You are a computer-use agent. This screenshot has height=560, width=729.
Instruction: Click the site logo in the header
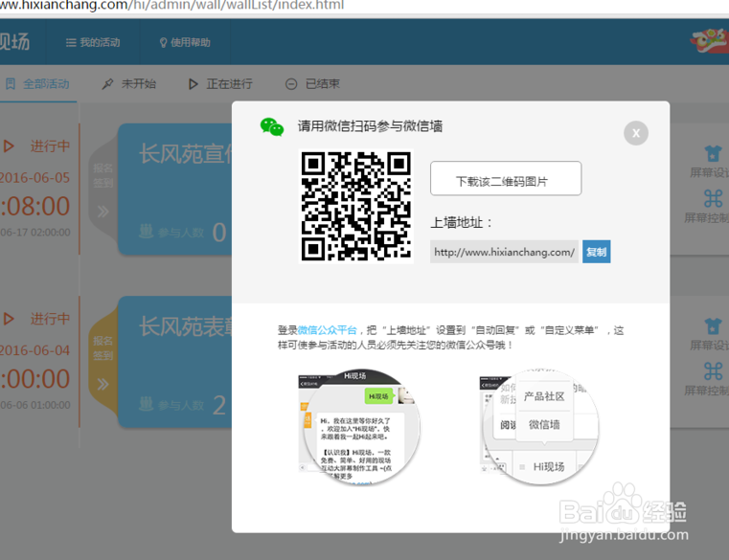(x=15, y=42)
